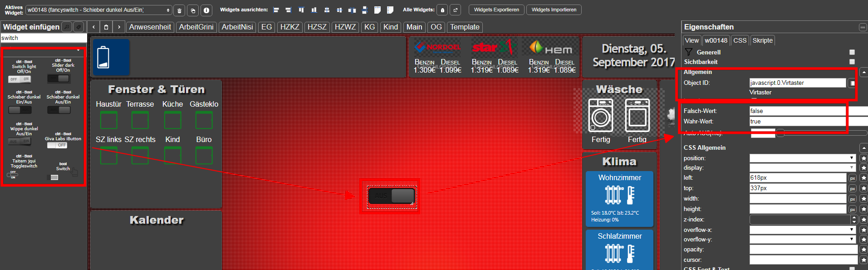The width and height of the screenshot is (868, 270).
Task: Click the search icon beside Widget einfügen
Action: tap(67, 27)
